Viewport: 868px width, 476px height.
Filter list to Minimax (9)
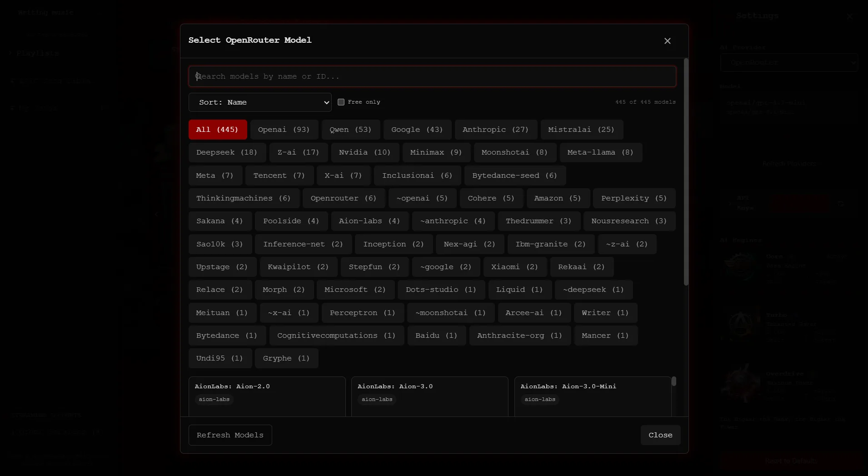pyautogui.click(x=436, y=152)
